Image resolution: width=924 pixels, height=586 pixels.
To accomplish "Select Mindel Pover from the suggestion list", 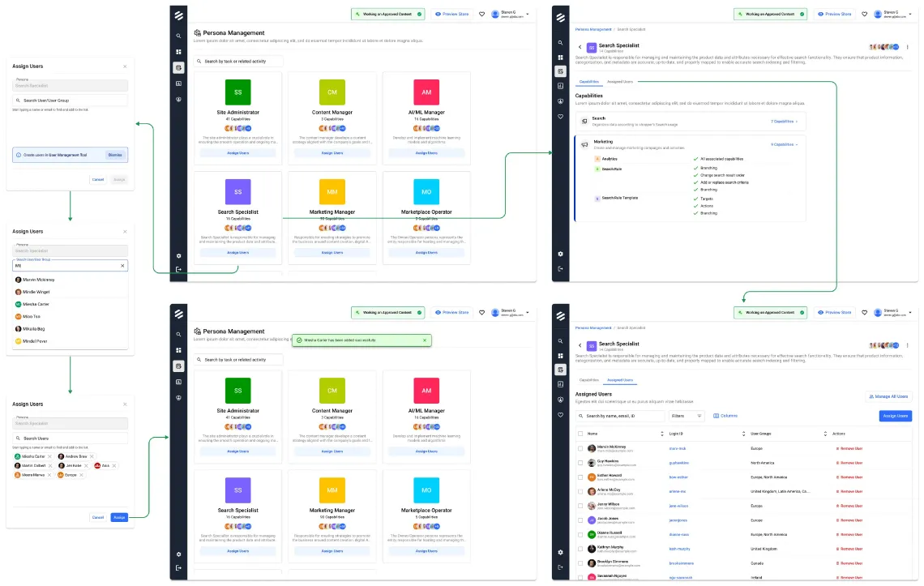I will click(71, 341).
